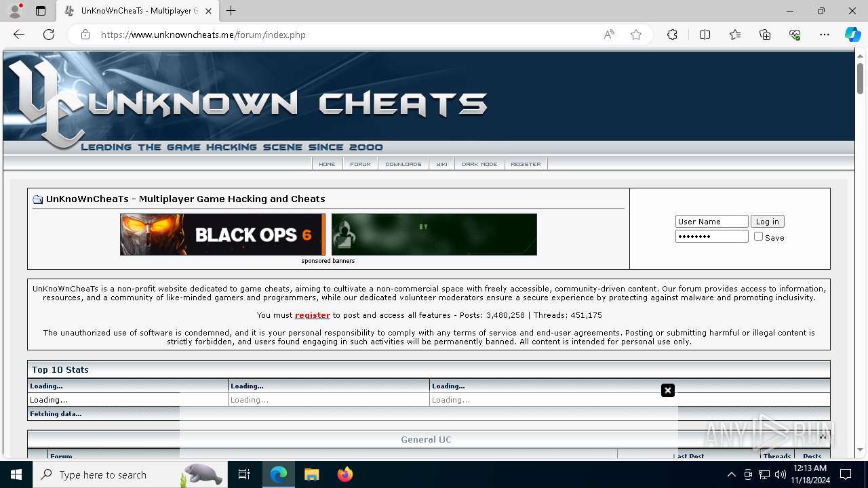Image resolution: width=868 pixels, height=488 pixels.
Task: Add page to favorites star icon
Action: click(x=636, y=35)
